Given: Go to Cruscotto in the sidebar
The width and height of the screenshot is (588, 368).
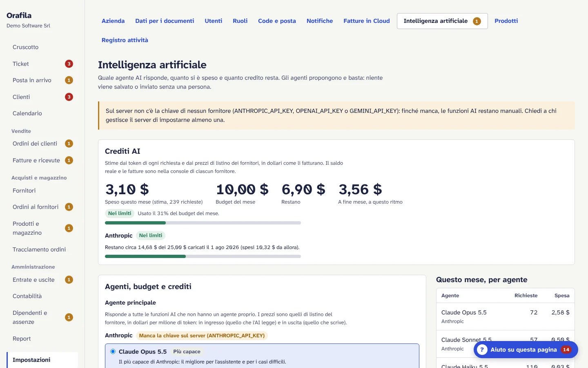Looking at the screenshot, I should pos(42,47).
